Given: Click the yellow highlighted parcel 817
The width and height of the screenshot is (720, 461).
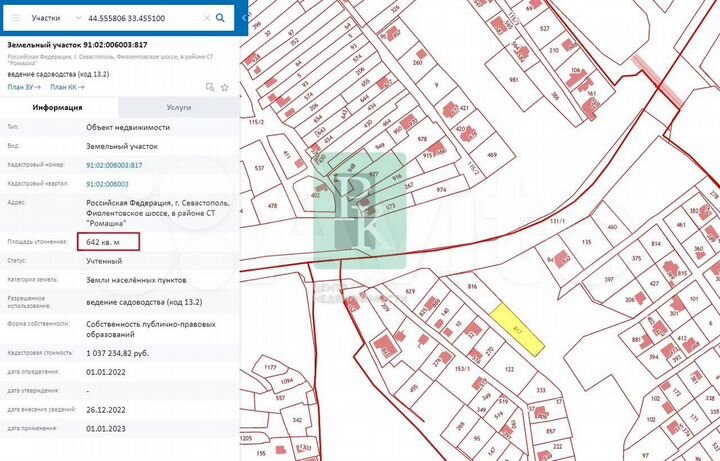Looking at the screenshot, I should (518, 328).
